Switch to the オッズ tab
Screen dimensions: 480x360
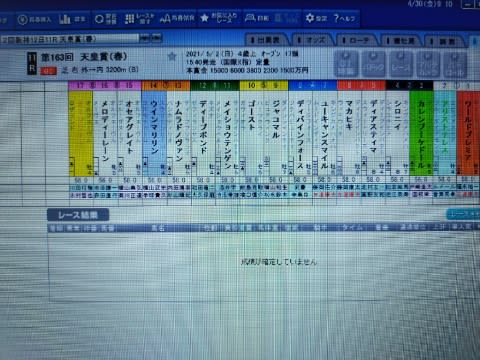[x=313, y=40]
